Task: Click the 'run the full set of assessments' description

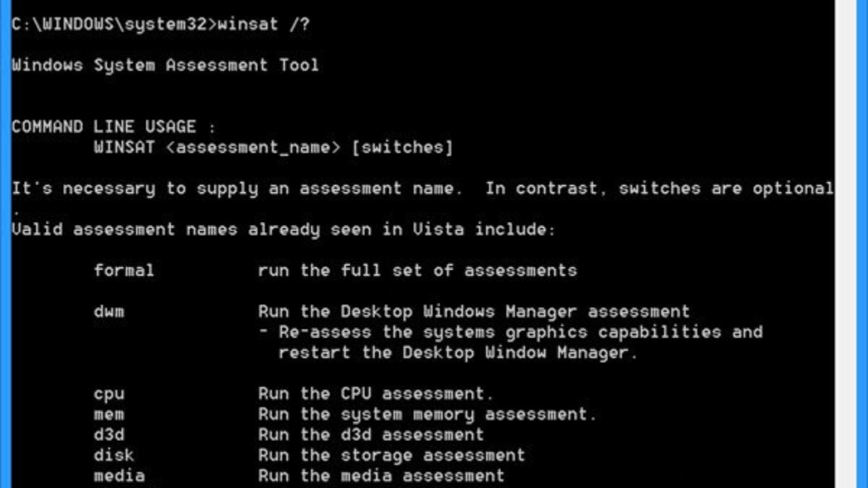Action: 417,271
